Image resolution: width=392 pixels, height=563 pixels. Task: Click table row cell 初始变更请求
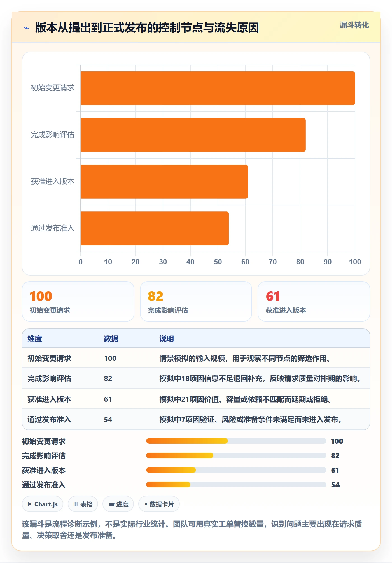(x=49, y=358)
